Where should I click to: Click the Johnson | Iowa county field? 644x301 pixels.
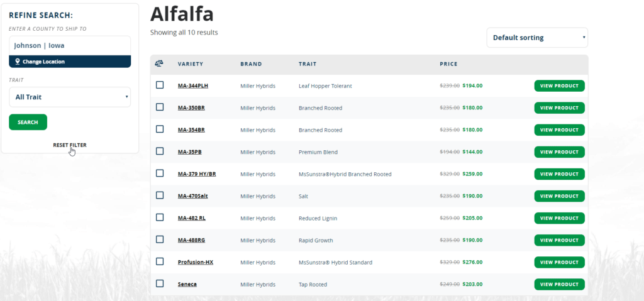tap(70, 46)
